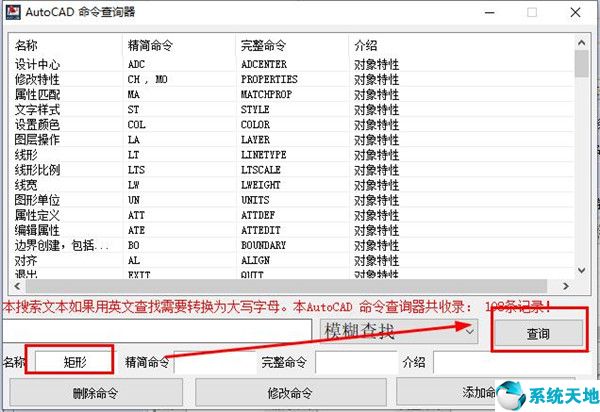Click the LINETYPE full command cell
600x412 pixels.
coord(264,155)
